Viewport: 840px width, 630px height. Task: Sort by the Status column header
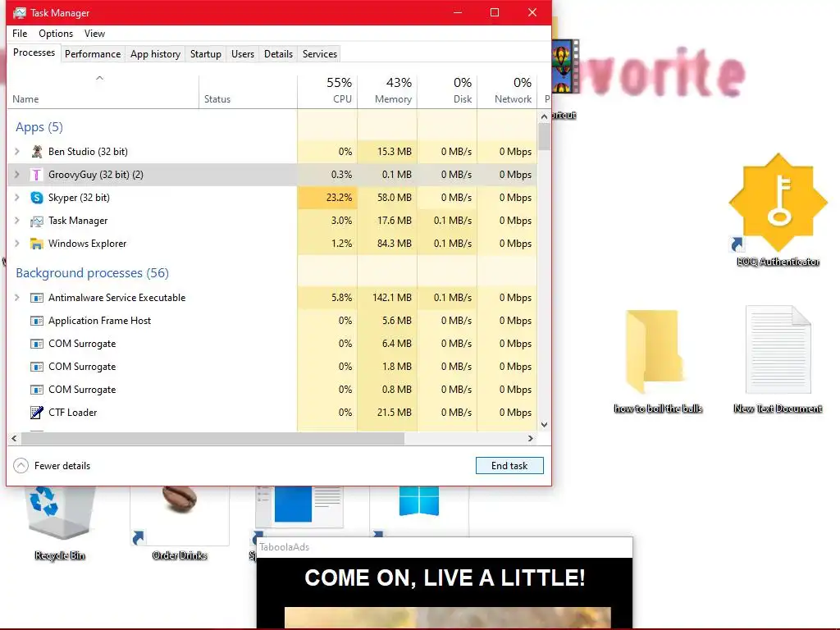coord(248,92)
